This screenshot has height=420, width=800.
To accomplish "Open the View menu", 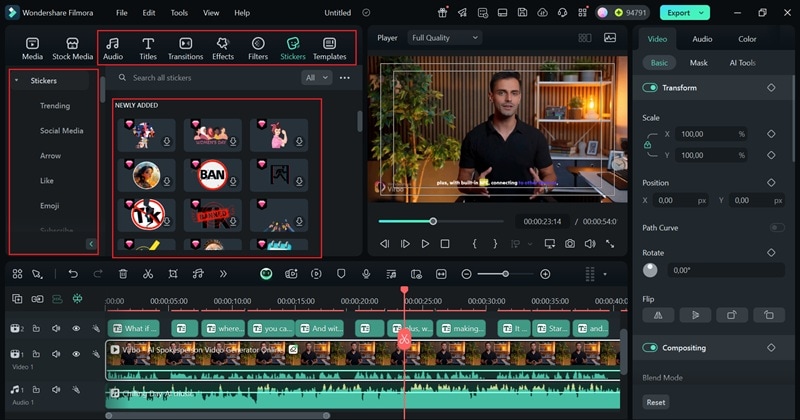I will coord(211,13).
